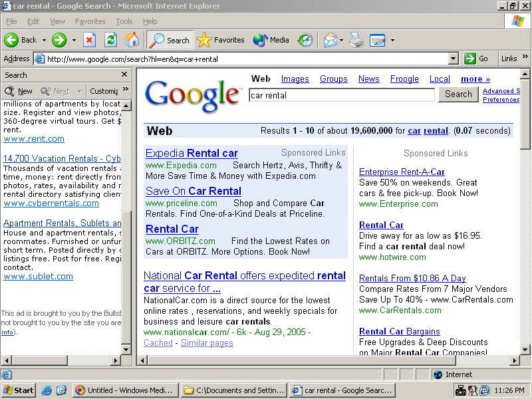The height and width of the screenshot is (399, 532).
Task: Click the Search pane vertical scrollbar up arrow
Action: (126, 106)
